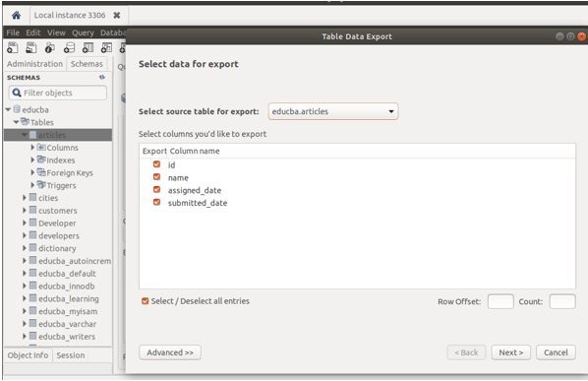The height and width of the screenshot is (381, 588).
Task: Open the File menu
Action: click(x=13, y=32)
